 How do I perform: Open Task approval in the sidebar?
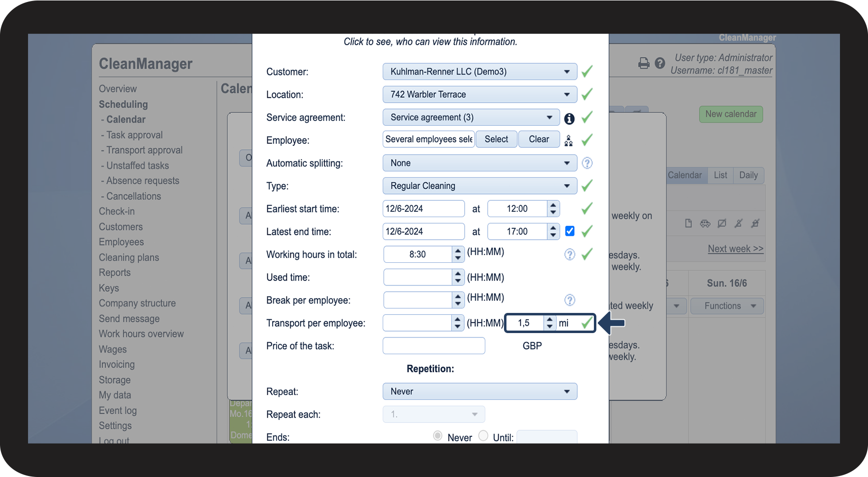click(x=134, y=135)
